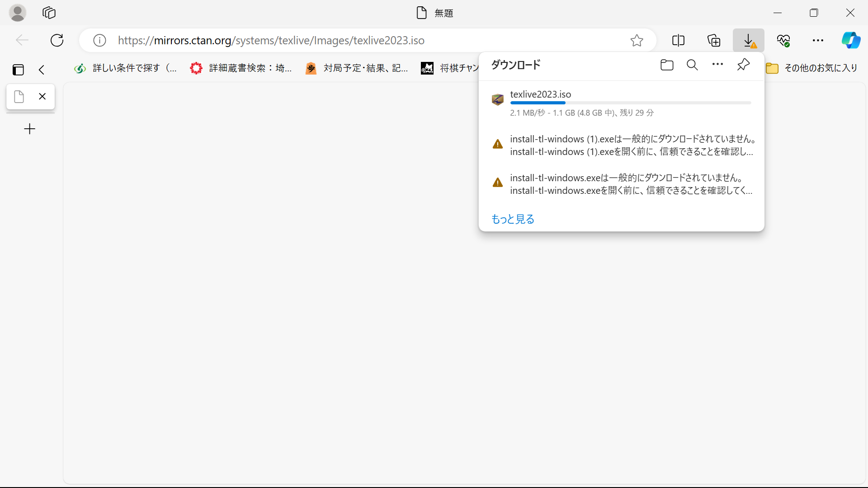This screenshot has height=488, width=868.
Task: Click the search downloads magnifier icon
Action: coord(692,65)
